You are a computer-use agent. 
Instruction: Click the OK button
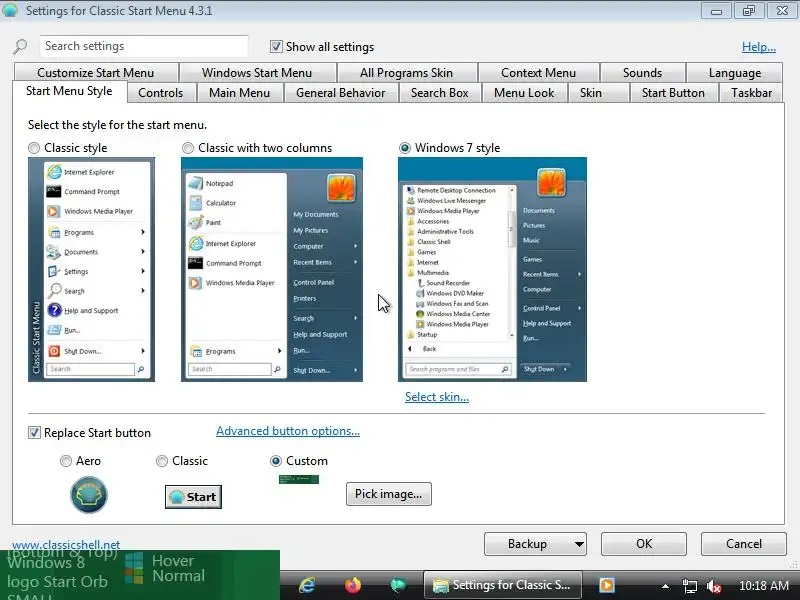[x=644, y=544]
